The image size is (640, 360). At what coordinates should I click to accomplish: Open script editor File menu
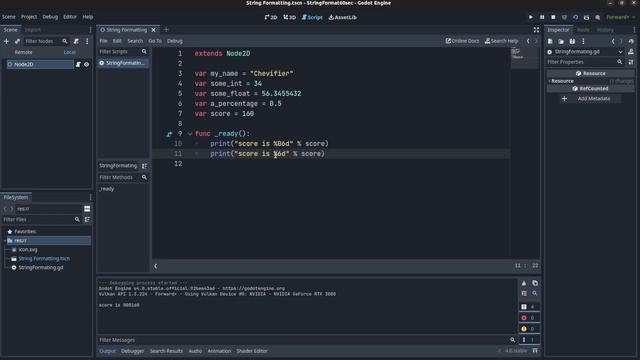point(103,41)
